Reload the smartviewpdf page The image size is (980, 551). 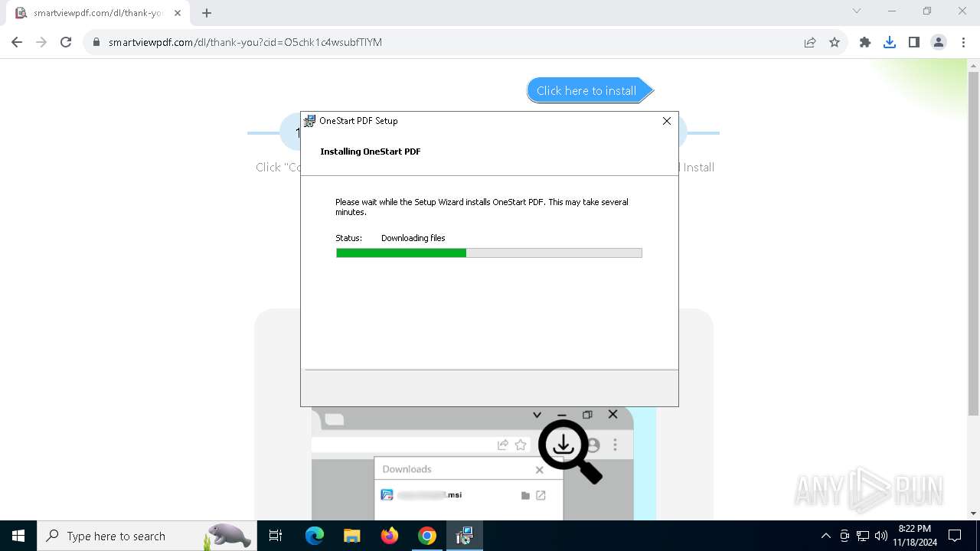(x=66, y=42)
